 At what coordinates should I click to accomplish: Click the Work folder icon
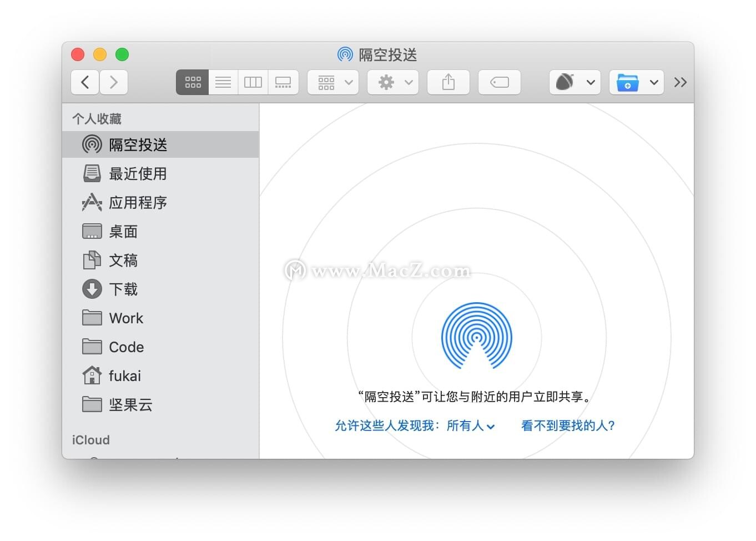pos(92,318)
